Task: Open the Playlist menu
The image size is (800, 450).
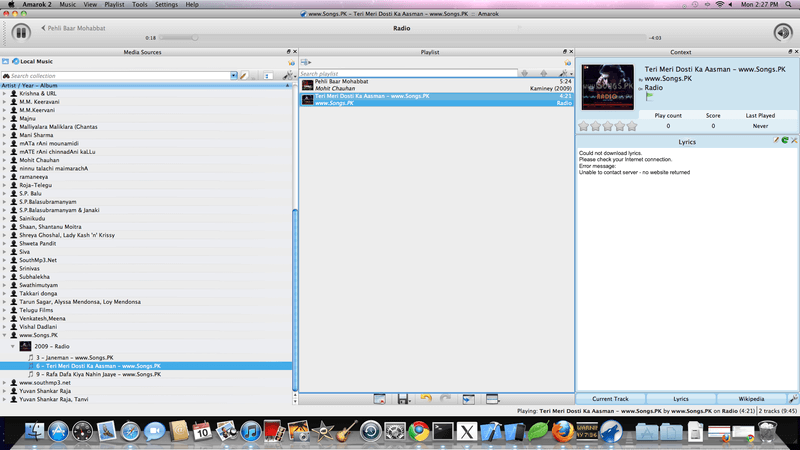Action: tap(114, 4)
